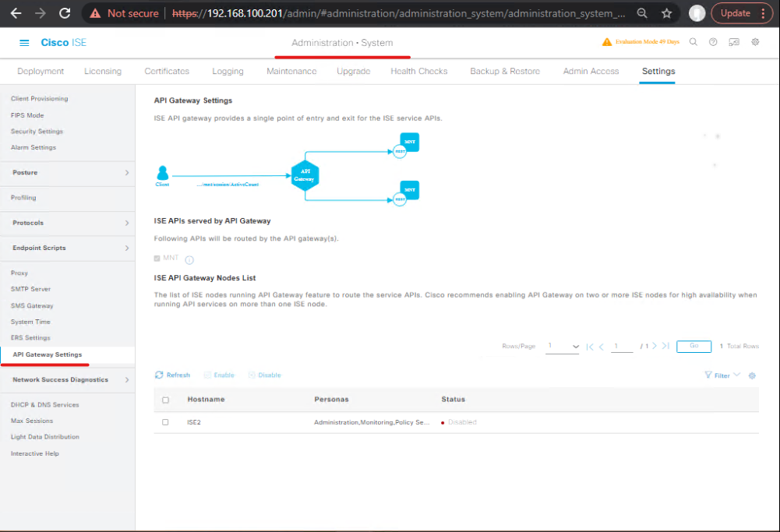
Task: Open SMTP Server settings
Action: tap(31, 289)
